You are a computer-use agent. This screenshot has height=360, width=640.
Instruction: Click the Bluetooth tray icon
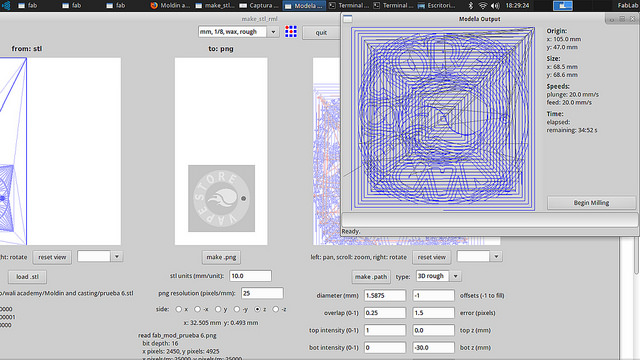tap(470, 5)
